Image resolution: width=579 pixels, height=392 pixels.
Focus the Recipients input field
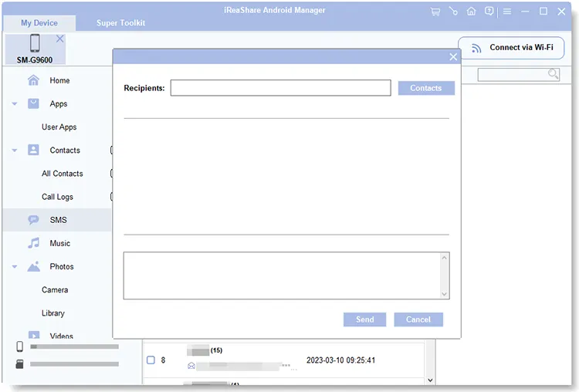tap(281, 88)
